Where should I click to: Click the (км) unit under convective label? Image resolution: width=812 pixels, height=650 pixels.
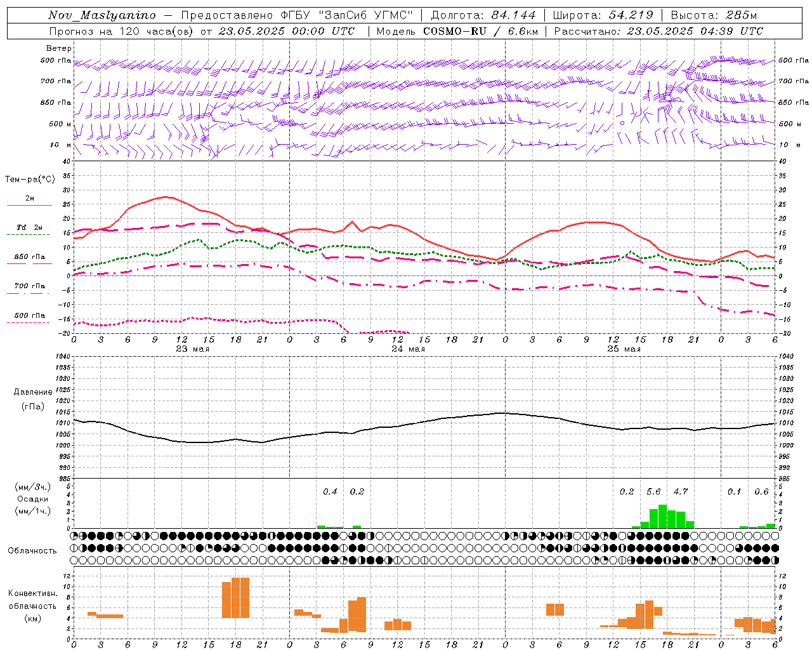tap(32, 618)
